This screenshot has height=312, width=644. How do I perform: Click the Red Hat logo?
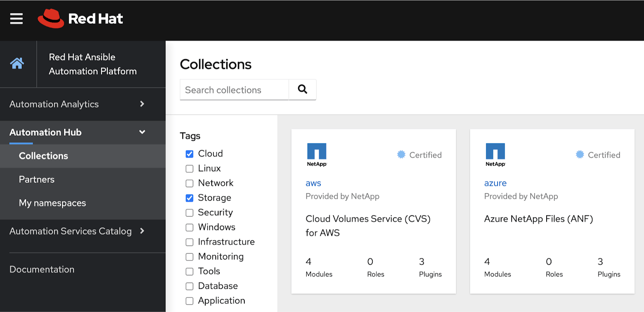[x=80, y=19]
